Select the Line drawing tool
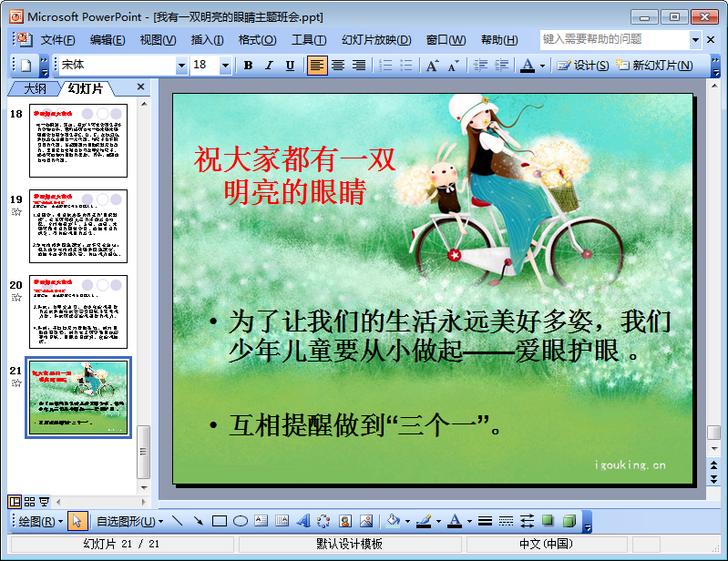This screenshot has width=728, height=561. coord(177,521)
